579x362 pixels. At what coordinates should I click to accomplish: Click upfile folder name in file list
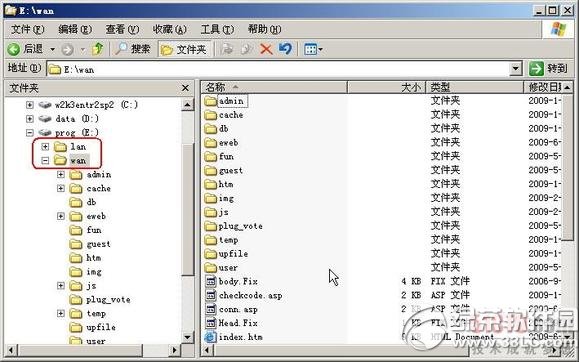coord(233,254)
